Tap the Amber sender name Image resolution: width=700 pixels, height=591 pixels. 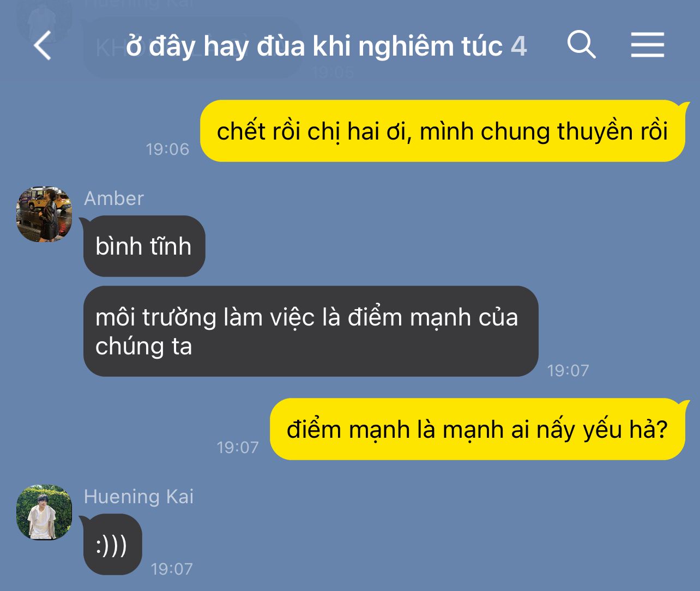pos(114,198)
